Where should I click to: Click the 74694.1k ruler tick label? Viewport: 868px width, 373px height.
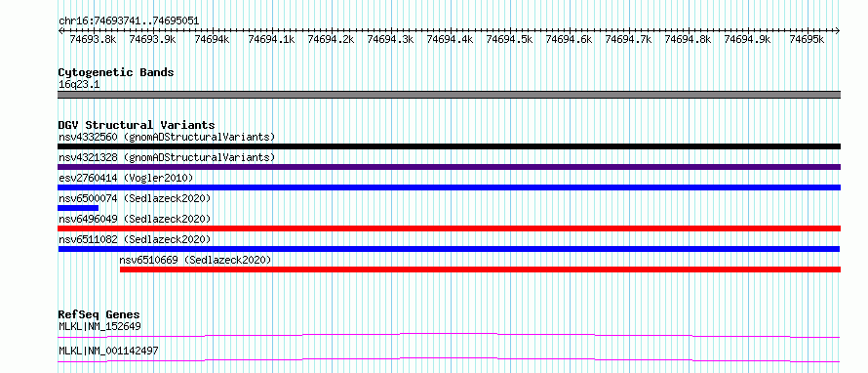[x=271, y=39]
